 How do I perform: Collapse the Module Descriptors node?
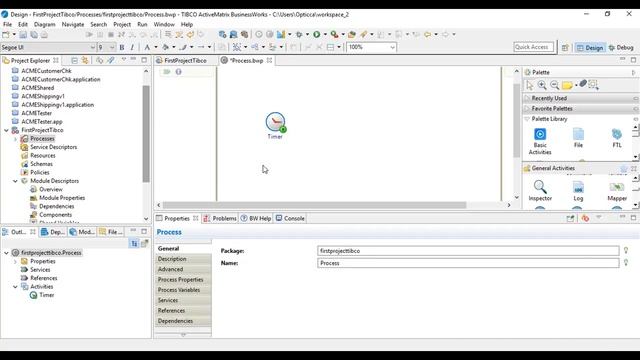(16, 181)
